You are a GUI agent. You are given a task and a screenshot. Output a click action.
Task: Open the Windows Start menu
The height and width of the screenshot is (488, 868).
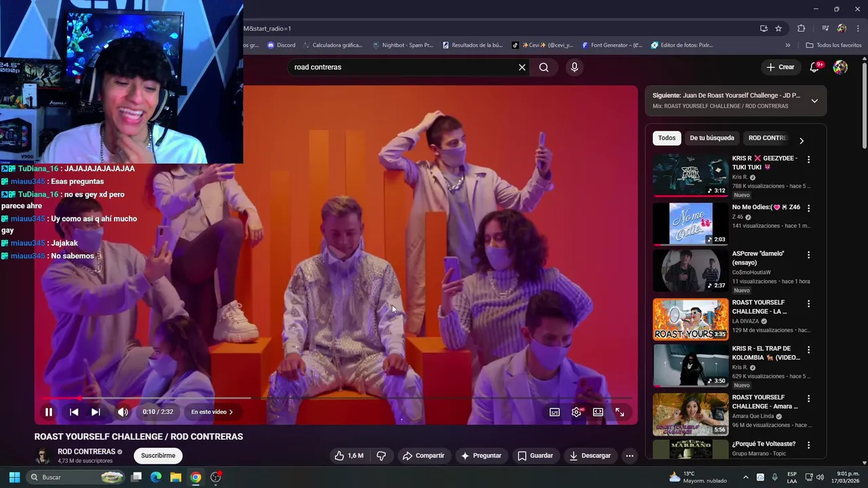click(14, 477)
